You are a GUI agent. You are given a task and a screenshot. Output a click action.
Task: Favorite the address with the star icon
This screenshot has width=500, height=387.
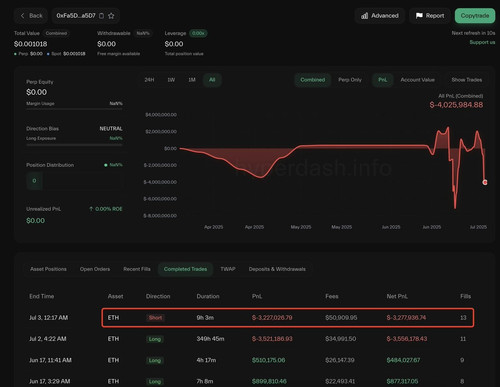pyautogui.click(x=111, y=16)
